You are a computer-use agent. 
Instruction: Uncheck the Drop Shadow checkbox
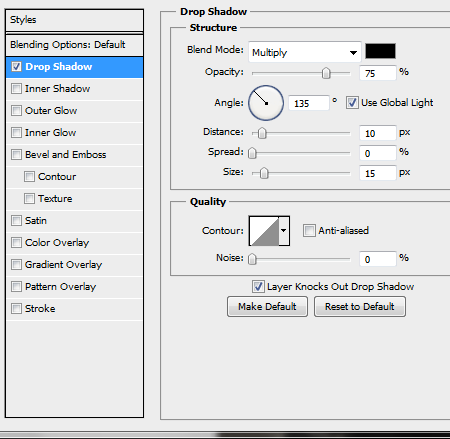[x=16, y=67]
